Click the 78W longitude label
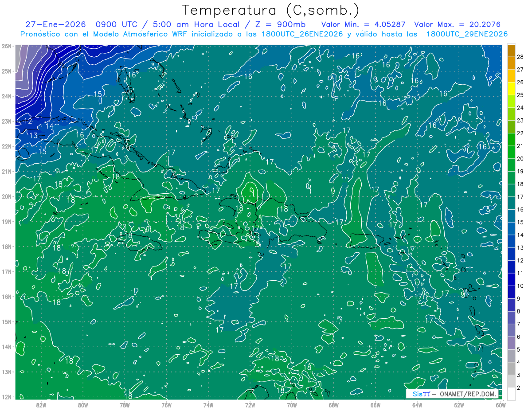Viewport: 532px width, 411px height. pos(125,404)
